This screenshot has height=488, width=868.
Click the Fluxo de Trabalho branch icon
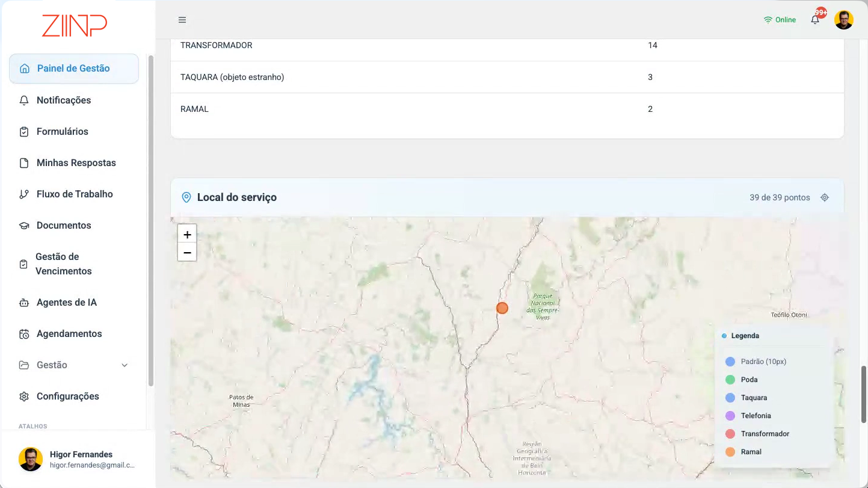click(x=24, y=194)
